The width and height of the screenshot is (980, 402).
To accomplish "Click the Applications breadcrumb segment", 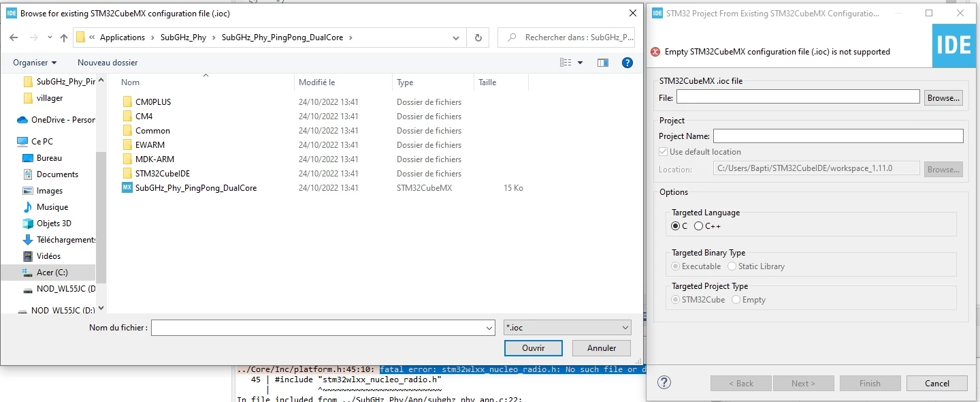I will click(x=122, y=37).
